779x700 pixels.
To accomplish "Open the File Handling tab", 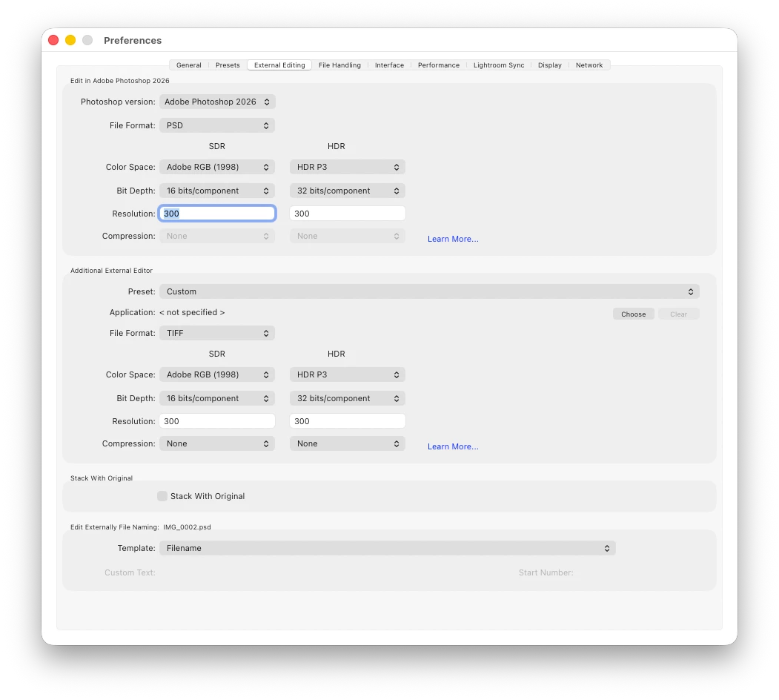I will 339,65.
